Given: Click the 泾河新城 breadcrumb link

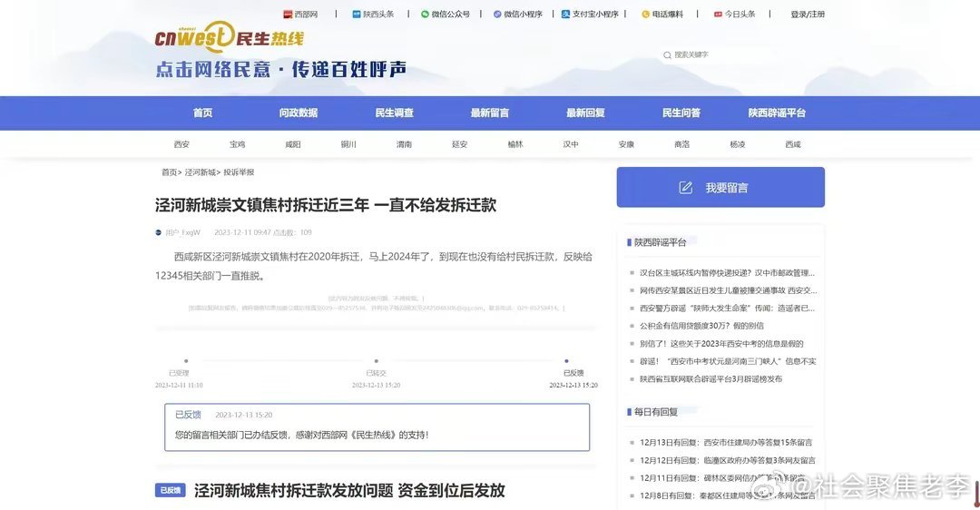Looking at the screenshot, I should point(201,172).
